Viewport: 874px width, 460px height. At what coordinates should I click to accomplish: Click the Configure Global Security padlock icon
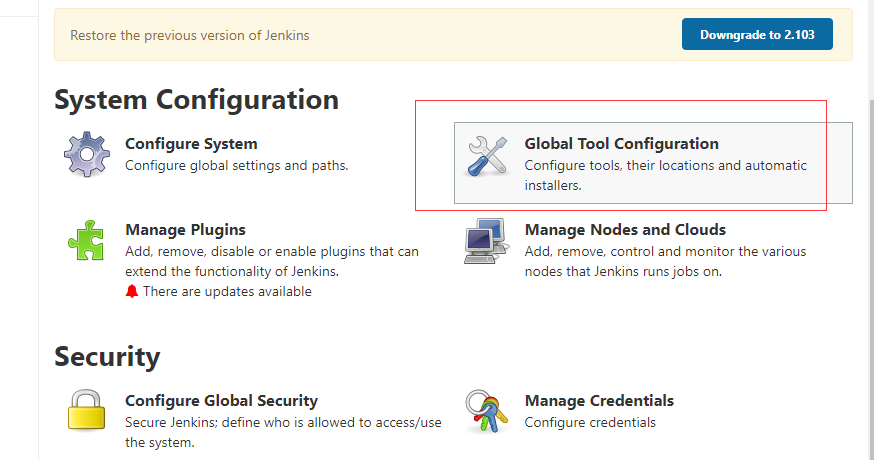coord(86,410)
